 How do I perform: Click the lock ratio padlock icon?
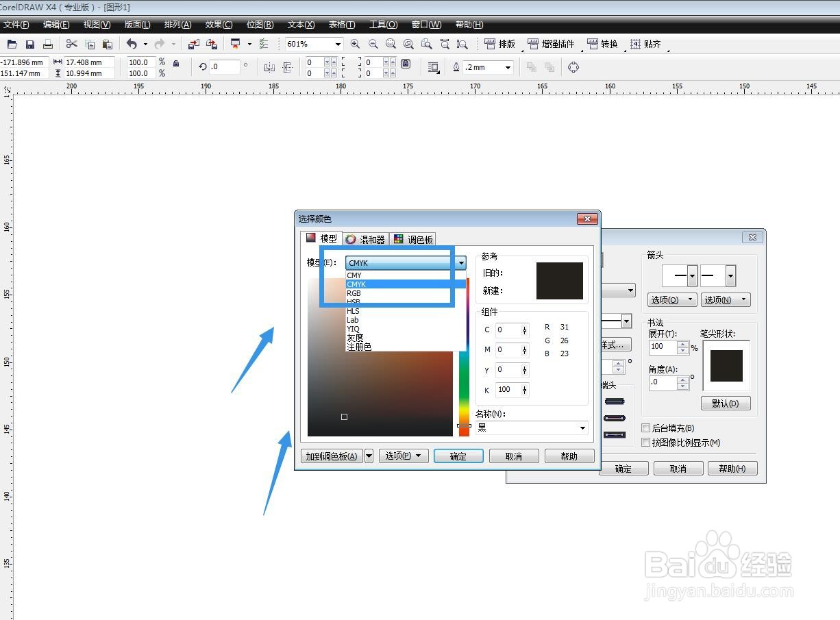click(176, 64)
